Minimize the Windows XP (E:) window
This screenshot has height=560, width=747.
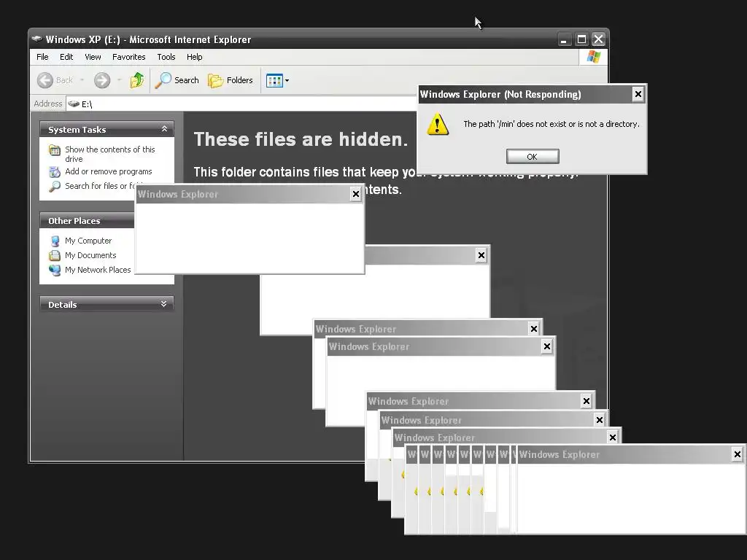click(564, 39)
